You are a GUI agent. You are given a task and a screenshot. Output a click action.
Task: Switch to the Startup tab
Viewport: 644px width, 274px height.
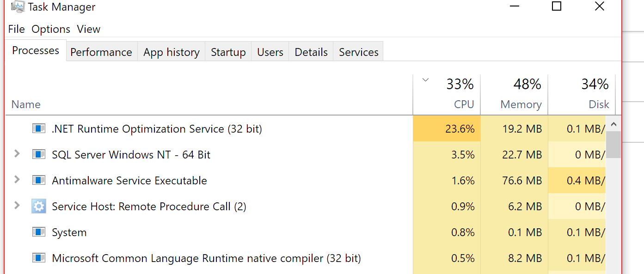pyautogui.click(x=228, y=52)
